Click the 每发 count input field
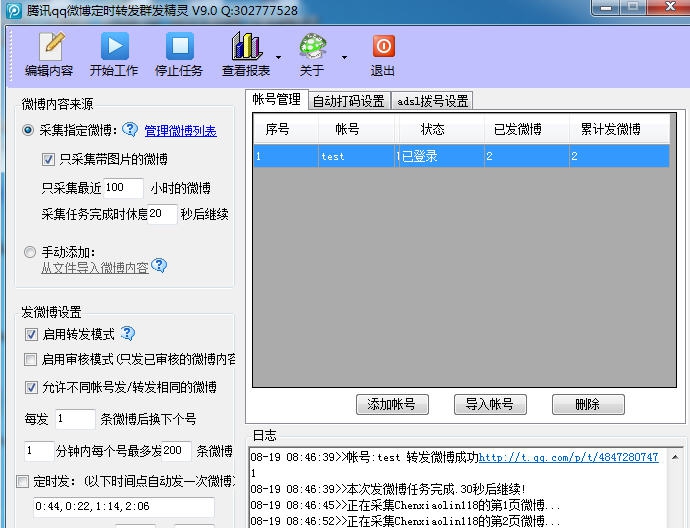 pyautogui.click(x=75, y=418)
